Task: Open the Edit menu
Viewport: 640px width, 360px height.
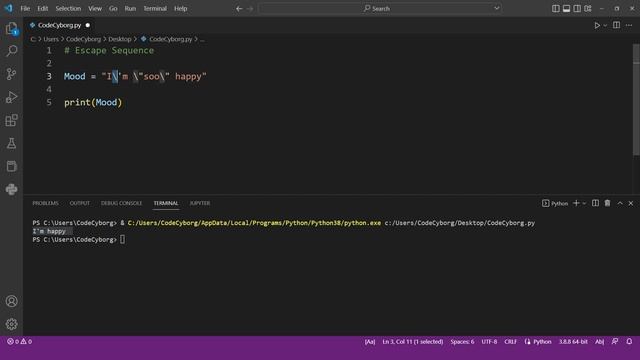Action: tap(43, 9)
